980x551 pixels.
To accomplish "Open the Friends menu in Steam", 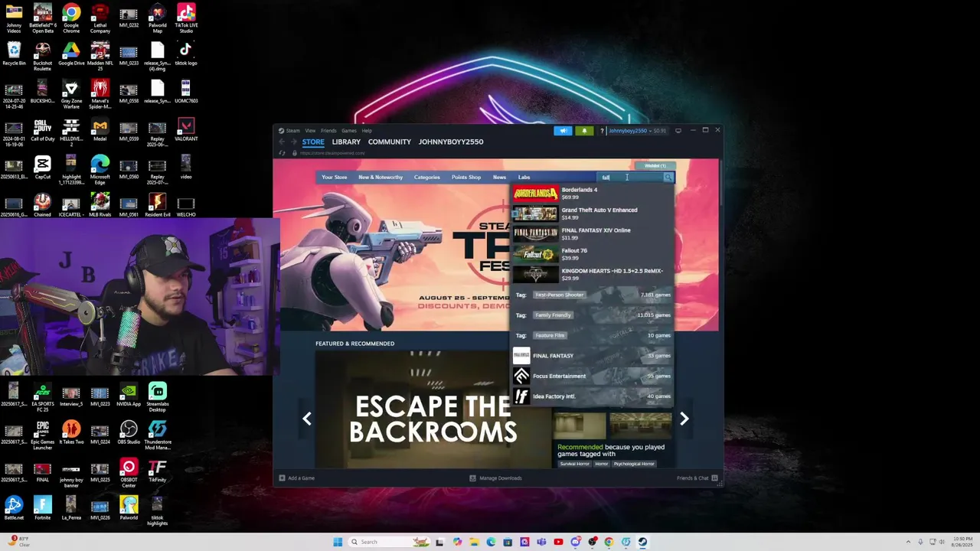I will (x=328, y=131).
